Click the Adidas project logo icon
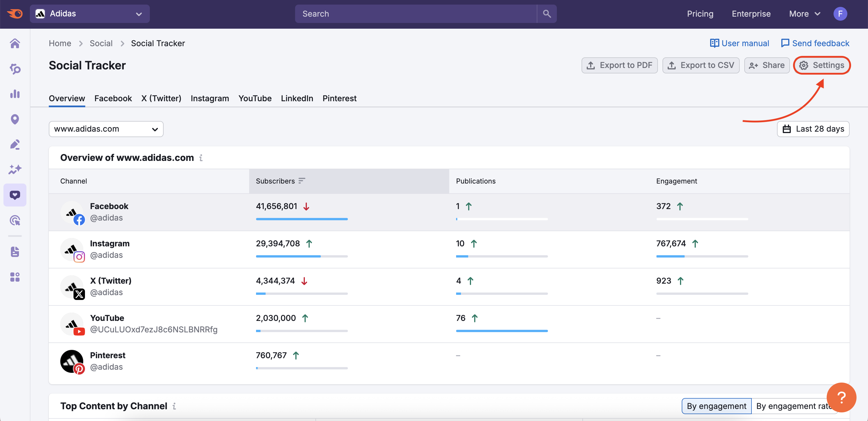Viewport: 868px width, 421px height. point(40,14)
